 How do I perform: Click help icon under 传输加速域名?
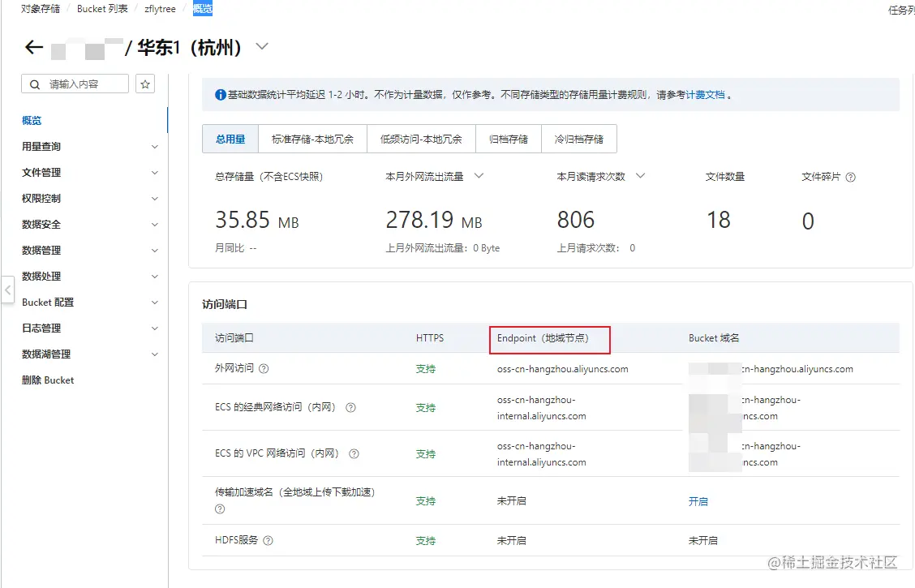(x=220, y=509)
